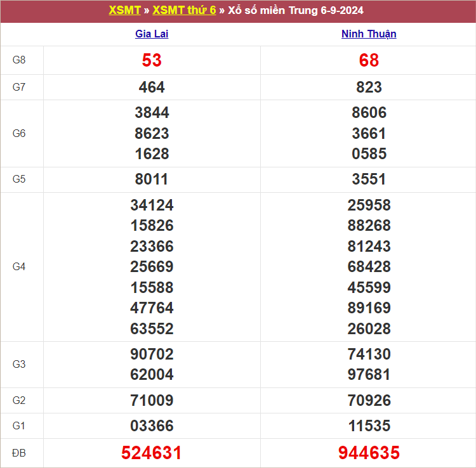This screenshot has width=476, height=468.
Task: Click the G3 row label
Action: coord(19,364)
